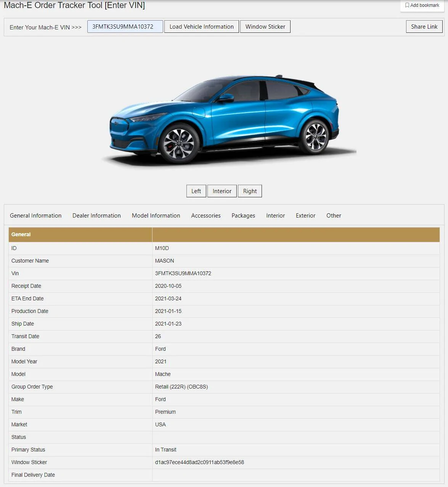Viewport: 448px width, 487px height.
Task: Switch to General Information tab
Action: click(x=35, y=216)
